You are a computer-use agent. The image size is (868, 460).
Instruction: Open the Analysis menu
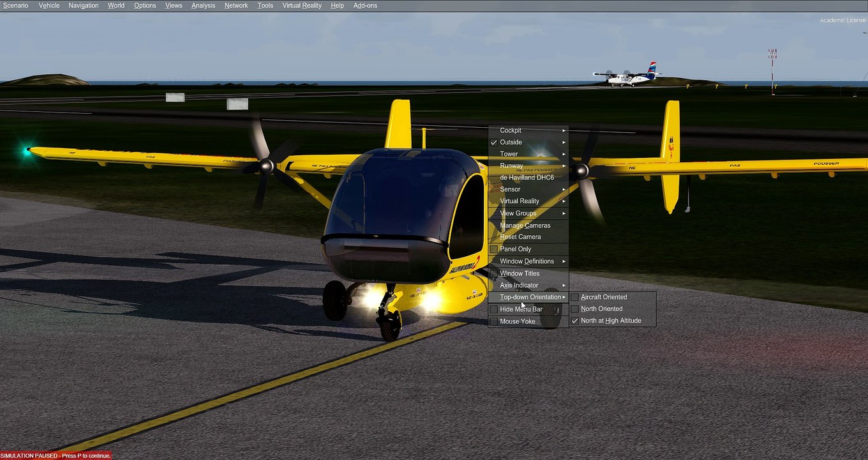click(204, 5)
